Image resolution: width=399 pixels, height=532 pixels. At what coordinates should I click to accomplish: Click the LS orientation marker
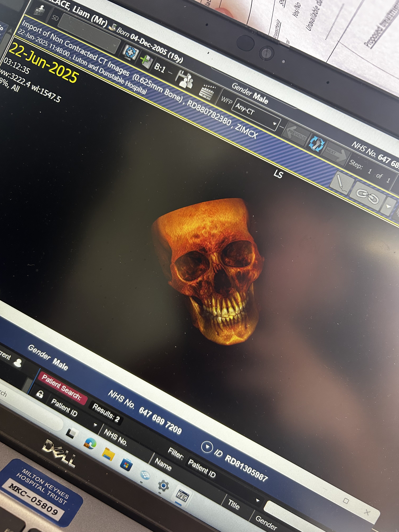tap(278, 174)
